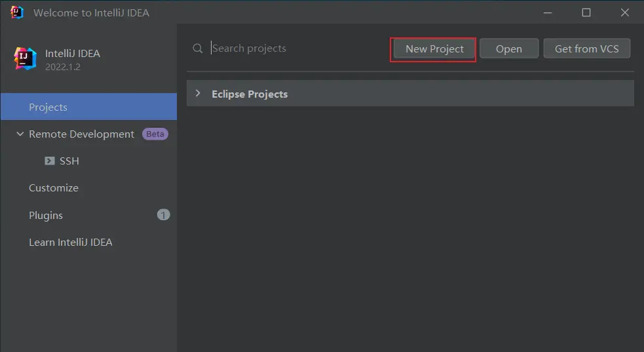The width and height of the screenshot is (644, 352).
Task: Click the IntelliJ IDEA logo in sidebar
Action: (x=26, y=58)
